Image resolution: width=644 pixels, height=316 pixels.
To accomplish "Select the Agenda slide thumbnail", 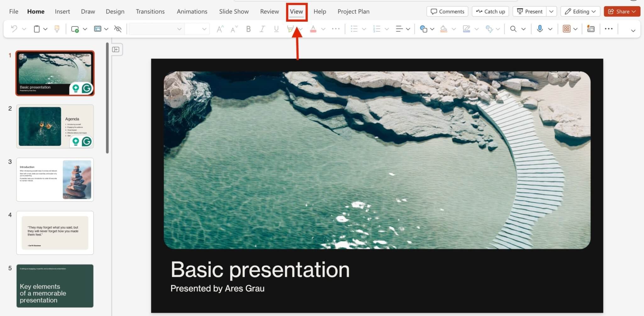I will (x=55, y=126).
